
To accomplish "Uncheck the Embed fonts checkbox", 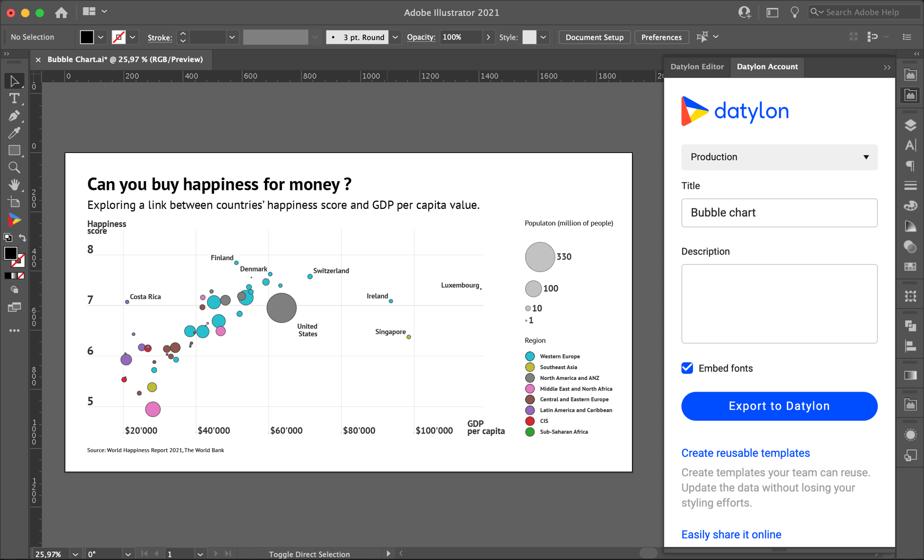I will 687,368.
